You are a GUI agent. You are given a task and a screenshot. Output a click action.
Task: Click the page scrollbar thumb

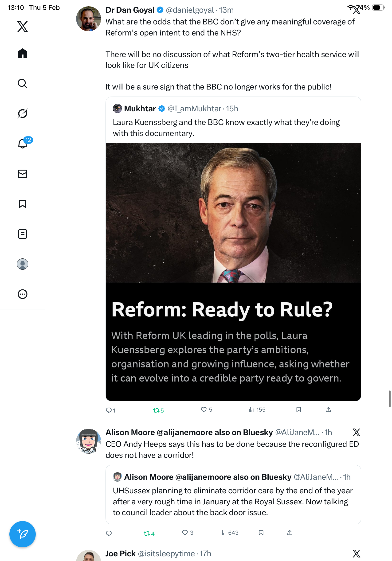(390, 399)
